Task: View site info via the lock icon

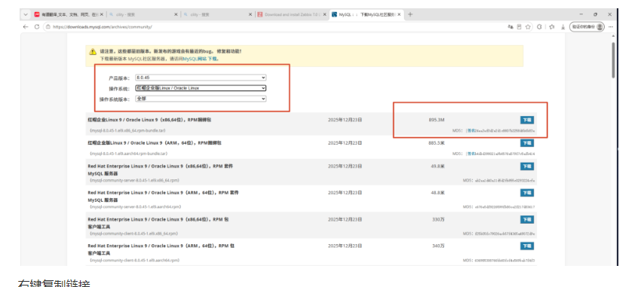Action: [48, 26]
